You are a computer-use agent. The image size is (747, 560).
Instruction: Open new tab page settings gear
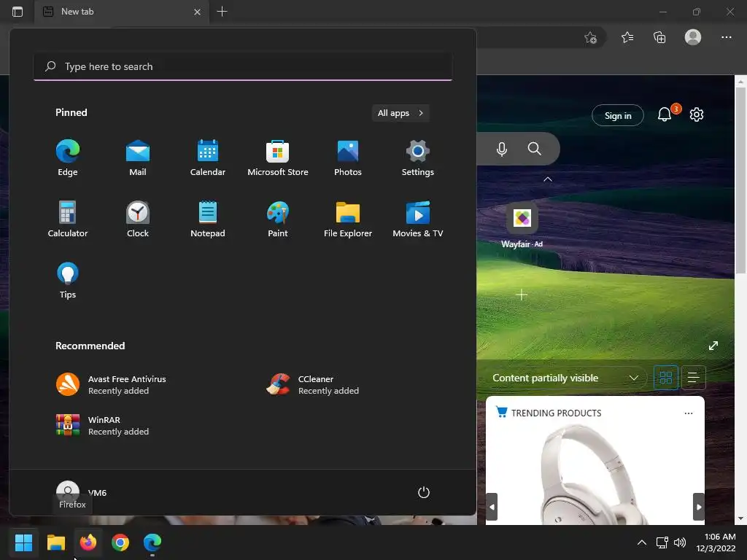point(697,114)
